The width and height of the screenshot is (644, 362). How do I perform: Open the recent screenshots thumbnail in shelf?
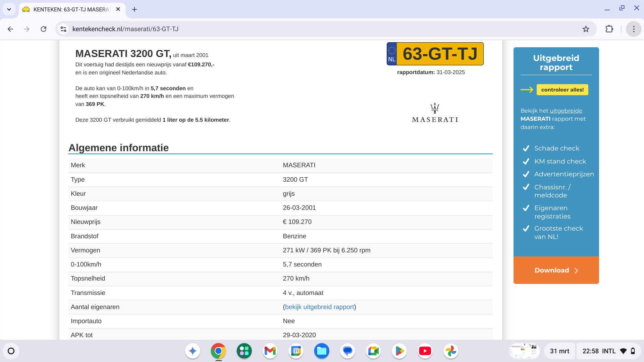click(524, 351)
